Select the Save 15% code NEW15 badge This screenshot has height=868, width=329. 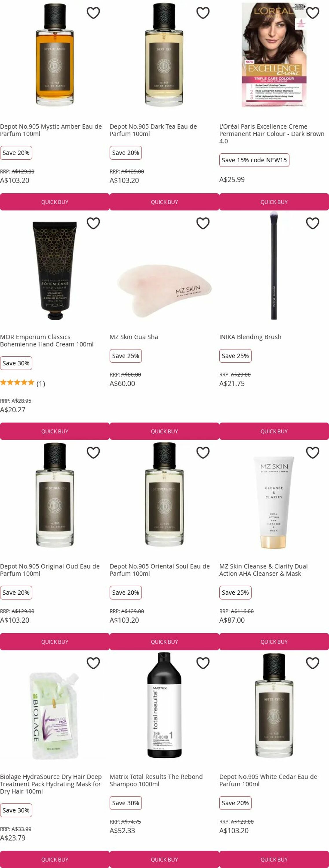[254, 160]
